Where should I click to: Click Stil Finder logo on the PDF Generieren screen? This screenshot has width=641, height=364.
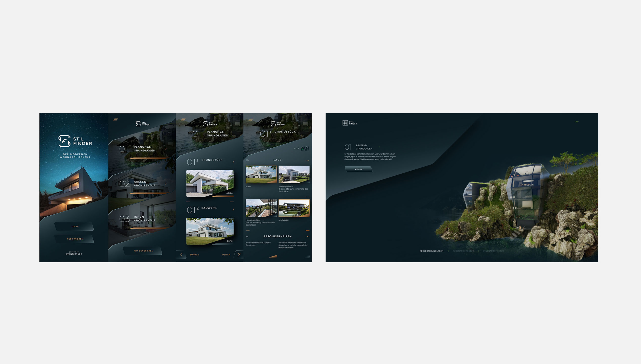(142, 124)
